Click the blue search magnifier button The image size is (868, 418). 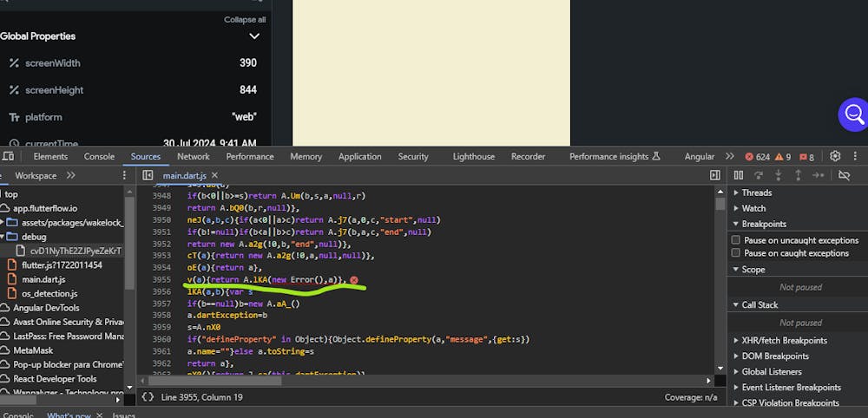(x=853, y=114)
